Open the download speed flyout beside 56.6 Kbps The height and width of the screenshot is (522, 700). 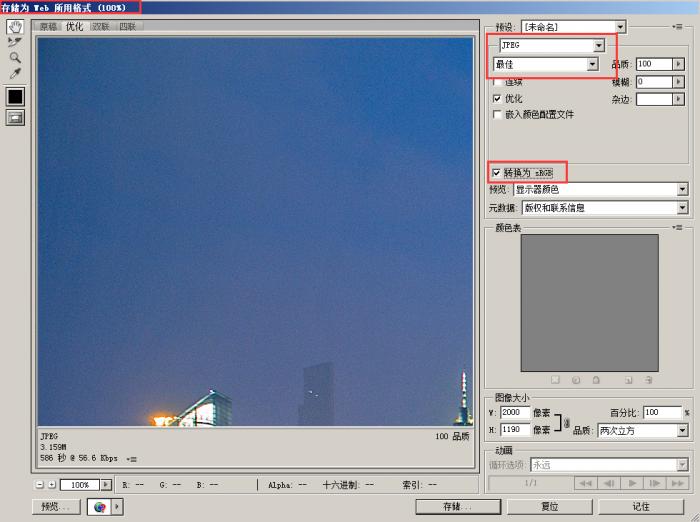[x=132, y=459]
